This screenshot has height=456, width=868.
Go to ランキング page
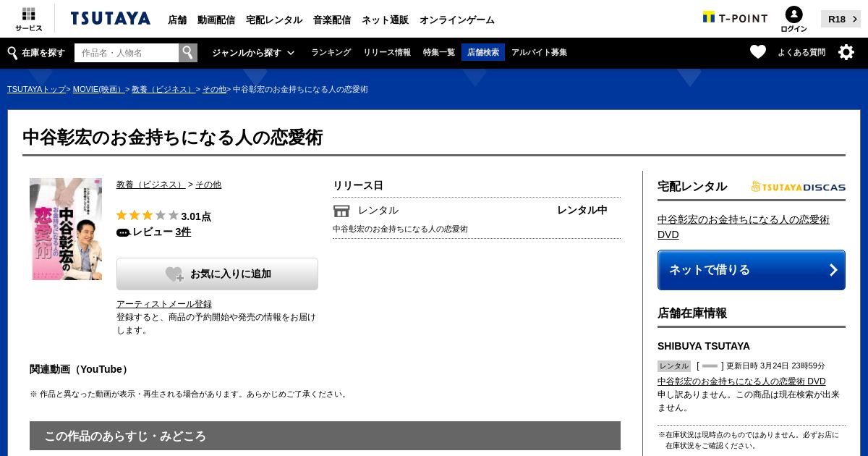(331, 53)
